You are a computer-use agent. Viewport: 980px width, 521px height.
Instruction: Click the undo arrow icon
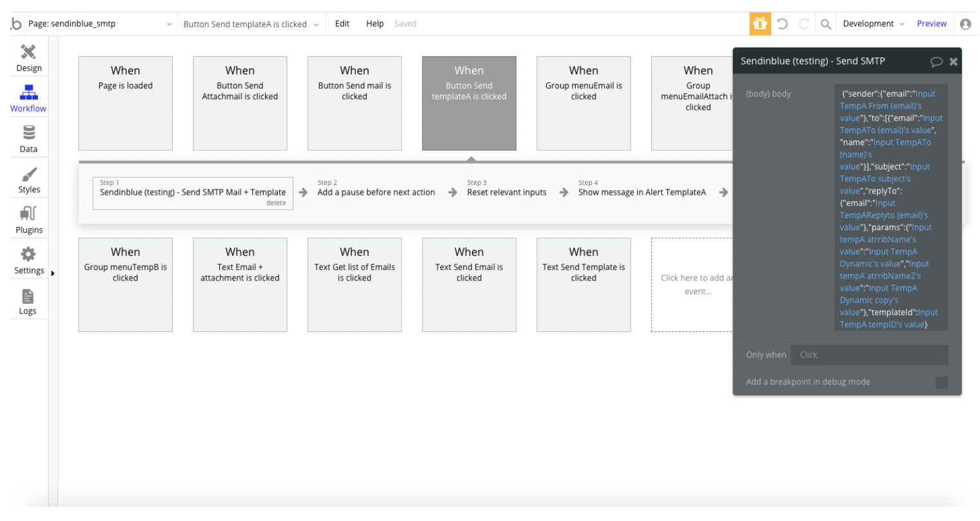782,24
